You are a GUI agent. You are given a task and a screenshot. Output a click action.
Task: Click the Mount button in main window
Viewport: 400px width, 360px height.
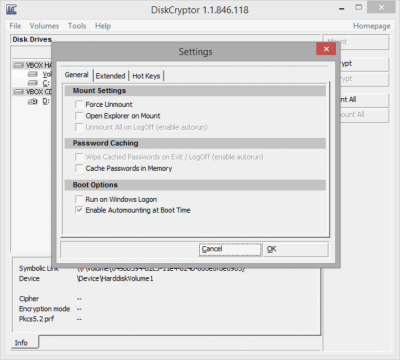356,42
